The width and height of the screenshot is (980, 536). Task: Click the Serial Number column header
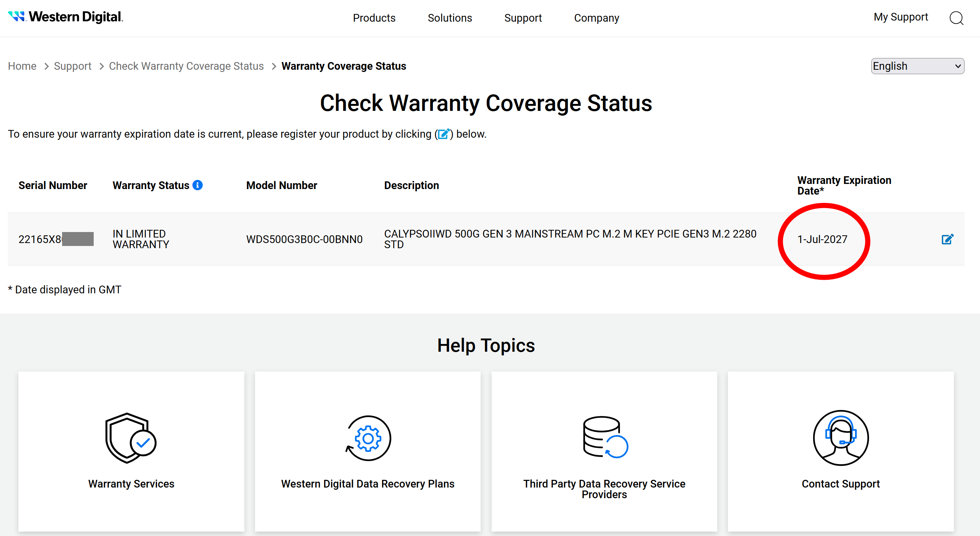pos(53,185)
